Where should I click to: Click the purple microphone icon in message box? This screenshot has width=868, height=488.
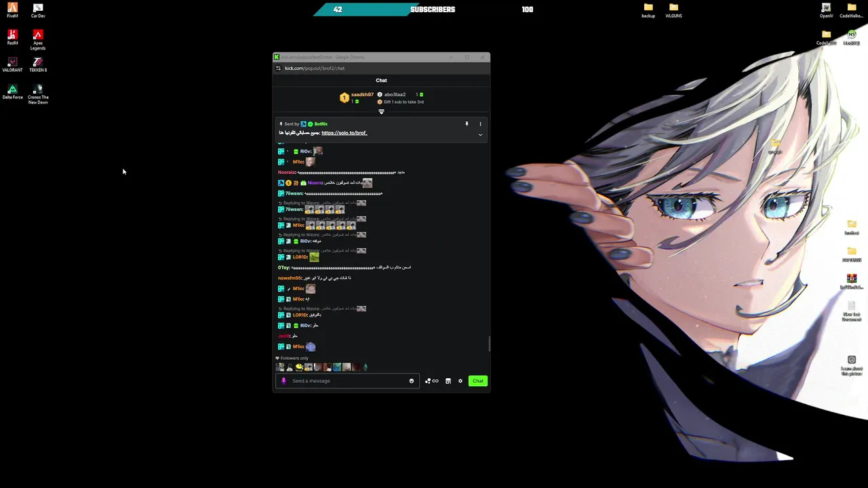tap(283, 381)
